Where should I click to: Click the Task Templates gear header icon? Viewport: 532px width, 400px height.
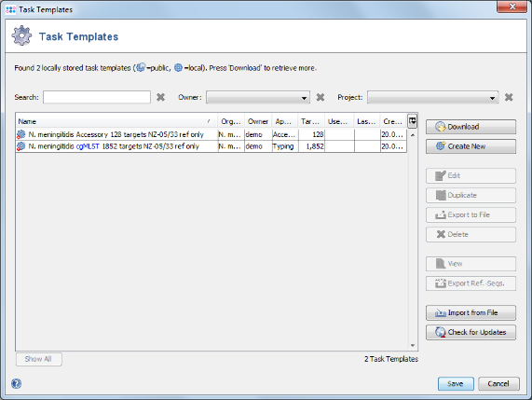[x=21, y=35]
